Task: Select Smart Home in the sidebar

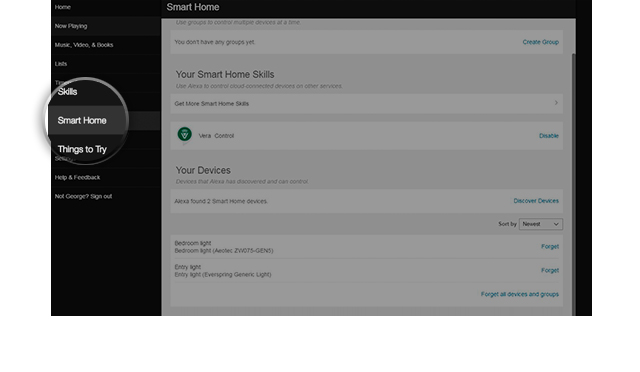Action: [82, 120]
